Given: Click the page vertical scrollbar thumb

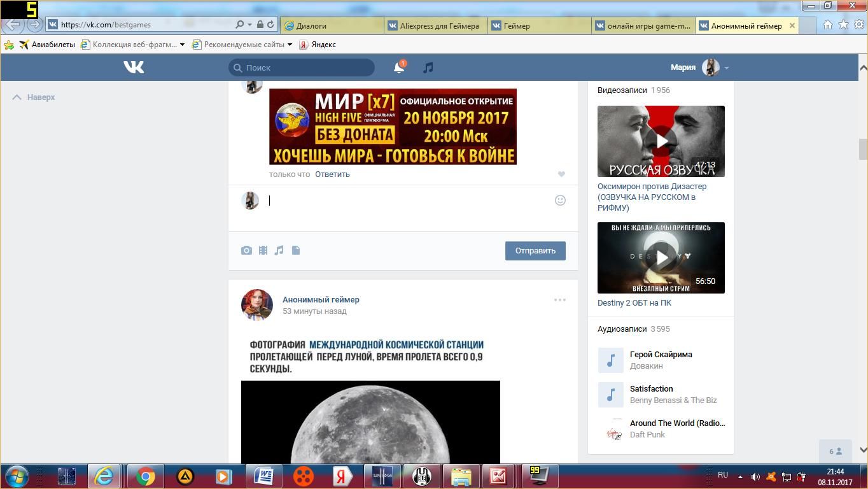Looking at the screenshot, I should coord(863,149).
